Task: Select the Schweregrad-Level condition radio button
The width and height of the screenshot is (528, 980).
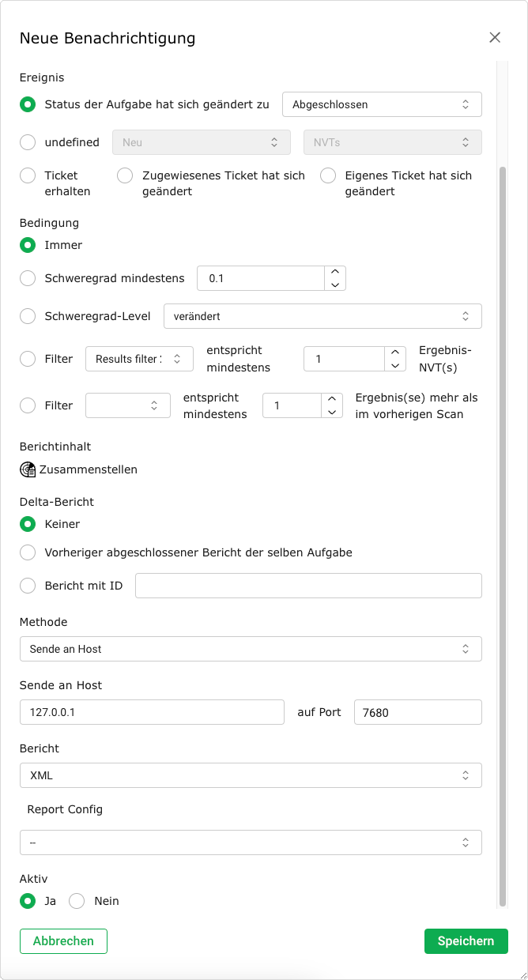Action: click(x=28, y=316)
